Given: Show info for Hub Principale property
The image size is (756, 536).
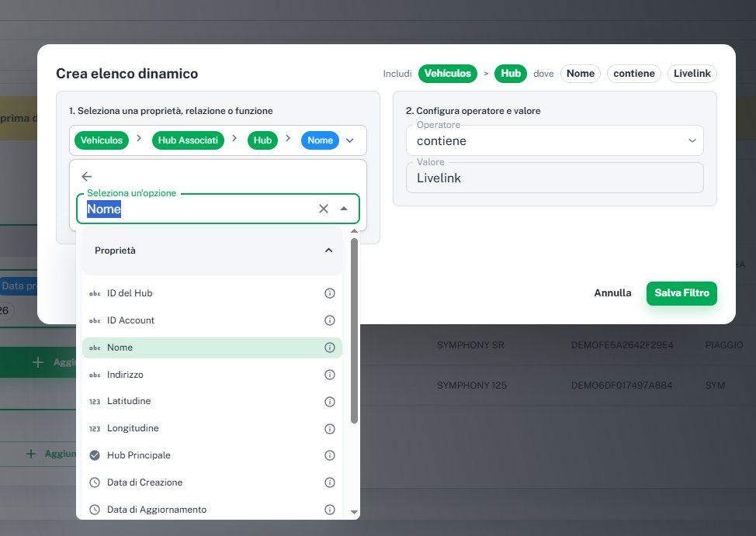Looking at the screenshot, I should coord(329,455).
